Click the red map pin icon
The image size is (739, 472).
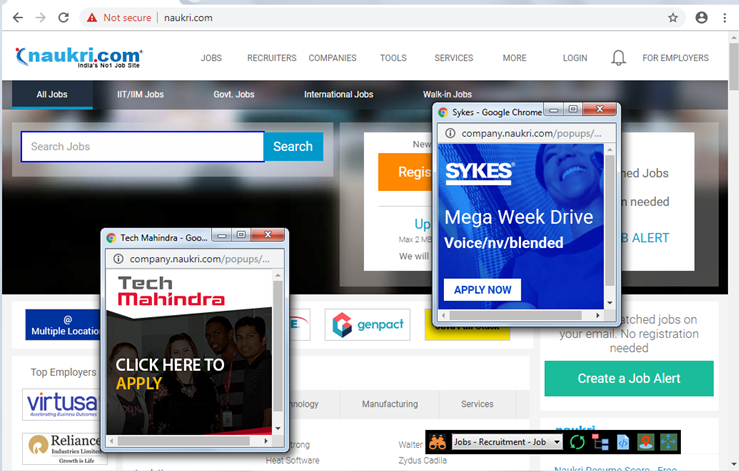click(x=645, y=442)
